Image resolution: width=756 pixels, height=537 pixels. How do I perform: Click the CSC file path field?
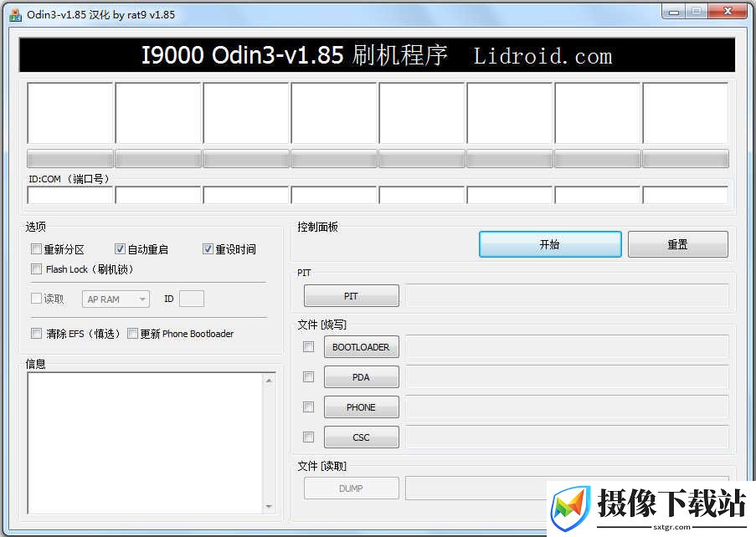(567, 437)
